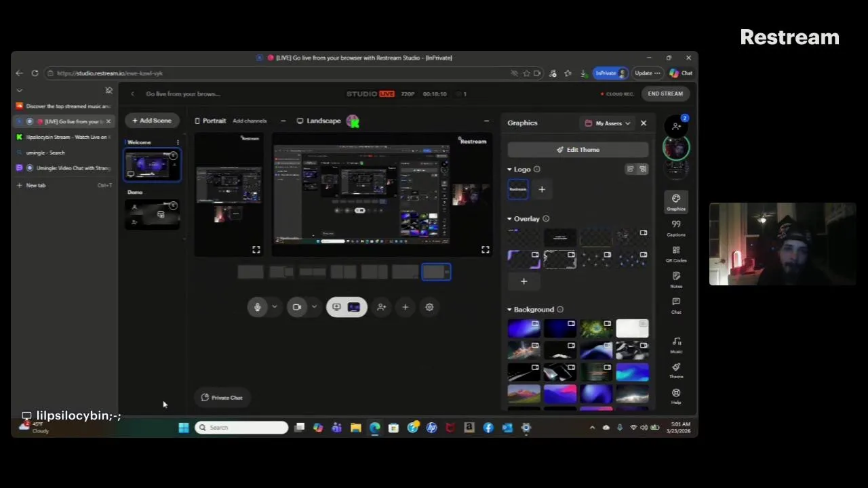Select the green abstract background
The image size is (868, 488).
pyautogui.click(x=596, y=329)
